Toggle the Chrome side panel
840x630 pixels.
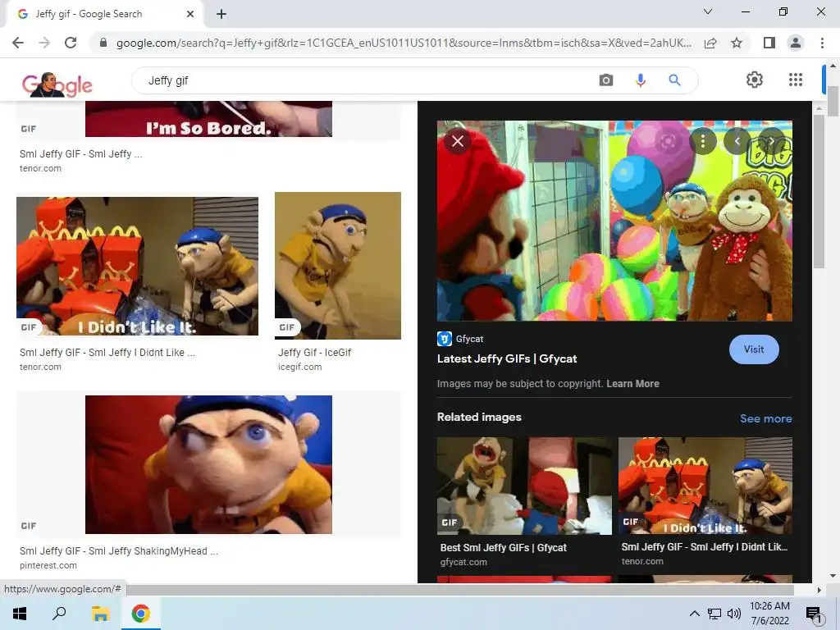(769, 43)
